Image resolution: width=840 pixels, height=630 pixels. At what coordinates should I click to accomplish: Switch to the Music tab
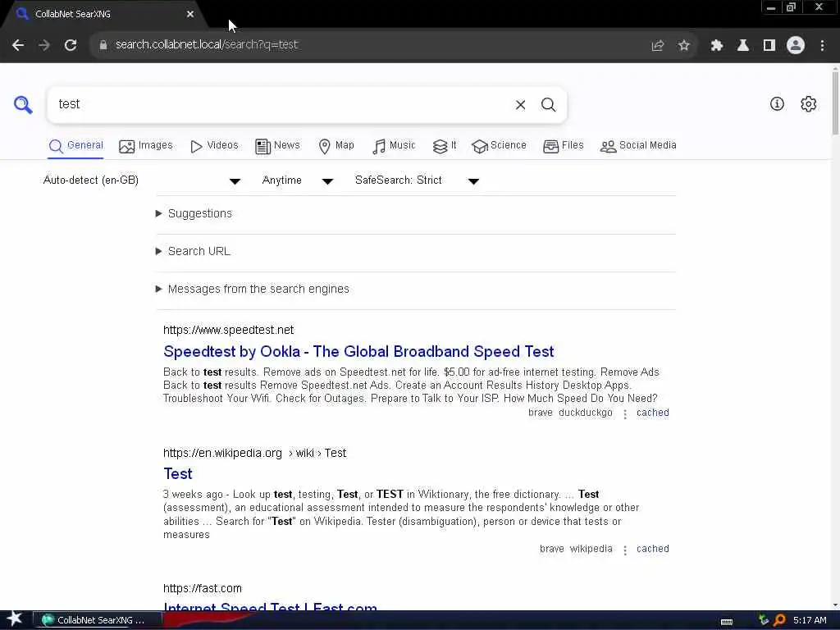click(394, 146)
